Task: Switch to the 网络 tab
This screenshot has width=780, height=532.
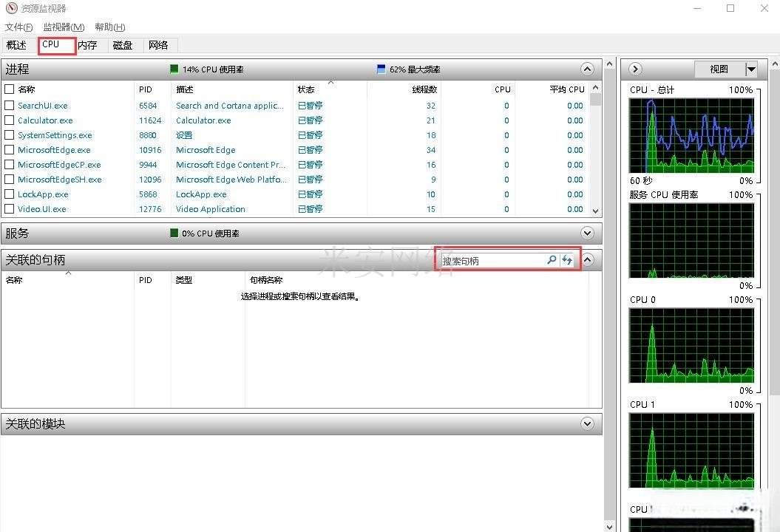Action: point(158,45)
